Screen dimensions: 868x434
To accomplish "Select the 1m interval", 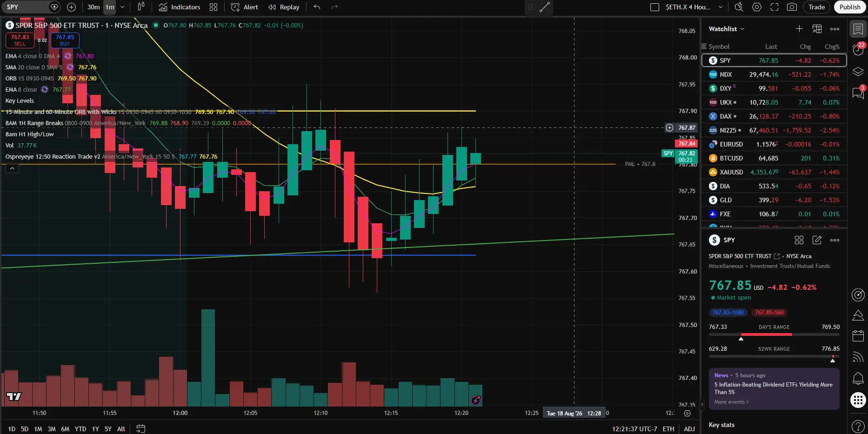I will 110,7.
